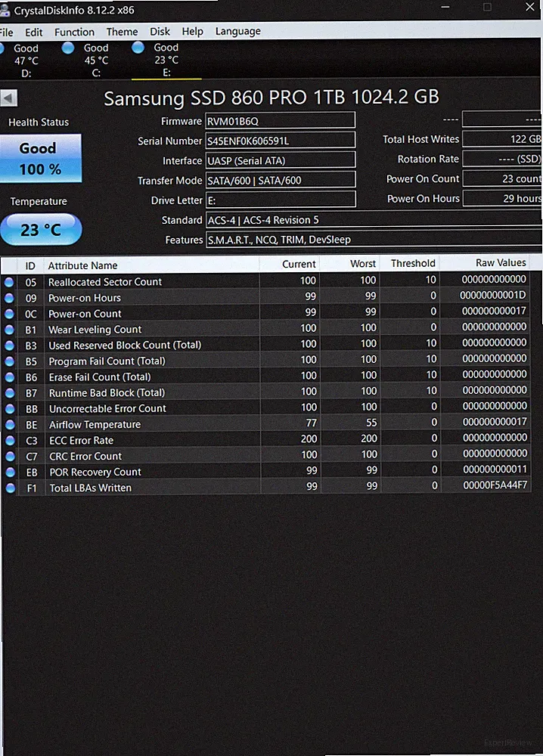Click status icon for Uncorrectable Error Count
The image size is (543, 756).
(10, 409)
